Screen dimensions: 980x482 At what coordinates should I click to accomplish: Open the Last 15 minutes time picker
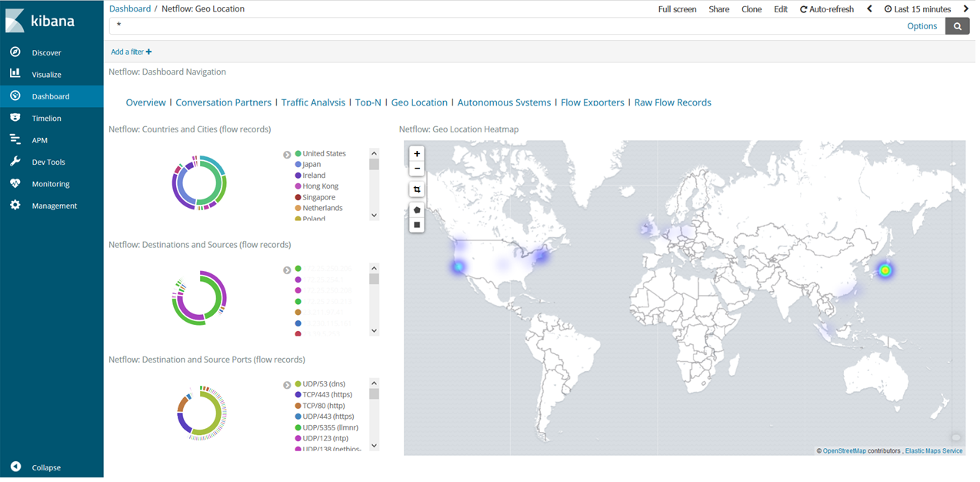918,9
